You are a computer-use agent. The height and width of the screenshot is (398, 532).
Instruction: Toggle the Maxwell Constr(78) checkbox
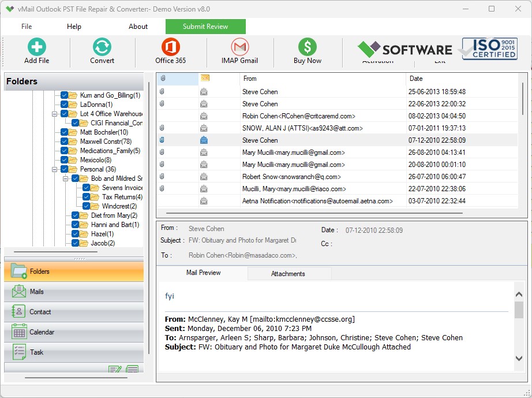(64, 142)
